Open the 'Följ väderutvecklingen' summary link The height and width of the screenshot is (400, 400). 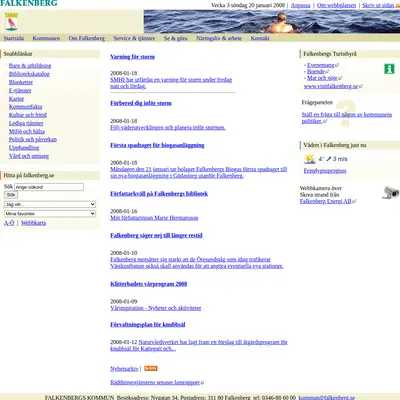click(x=168, y=127)
